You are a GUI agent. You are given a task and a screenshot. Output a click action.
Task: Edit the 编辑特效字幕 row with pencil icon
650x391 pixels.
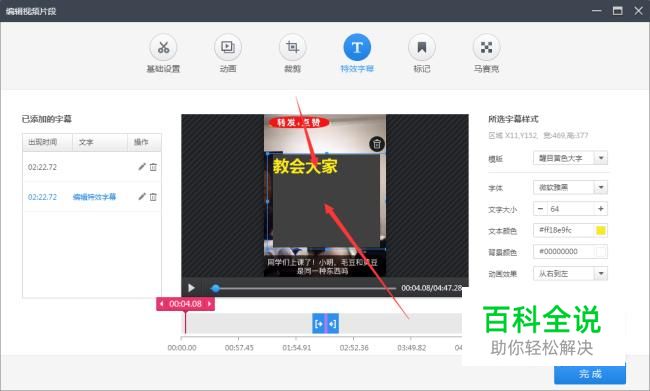[142, 197]
